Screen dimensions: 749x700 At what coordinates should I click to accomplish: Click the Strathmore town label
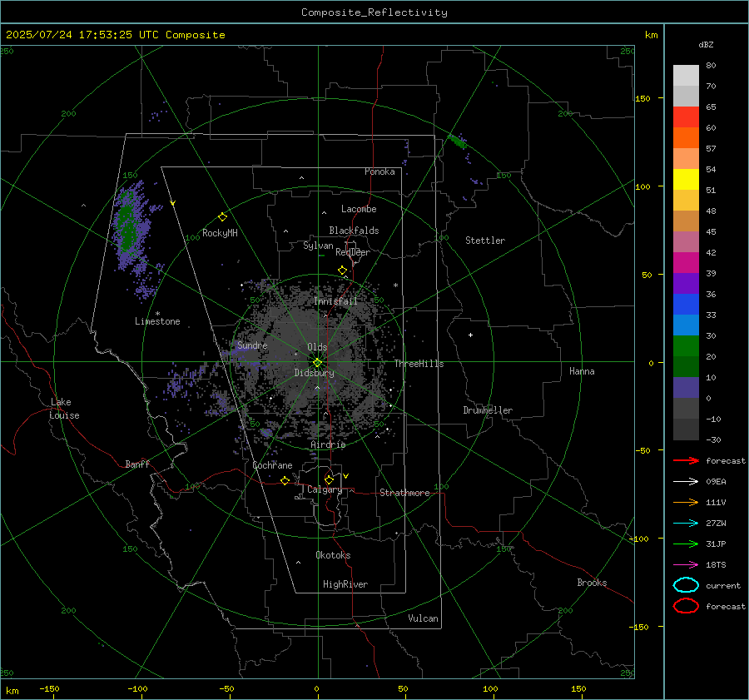tap(404, 493)
